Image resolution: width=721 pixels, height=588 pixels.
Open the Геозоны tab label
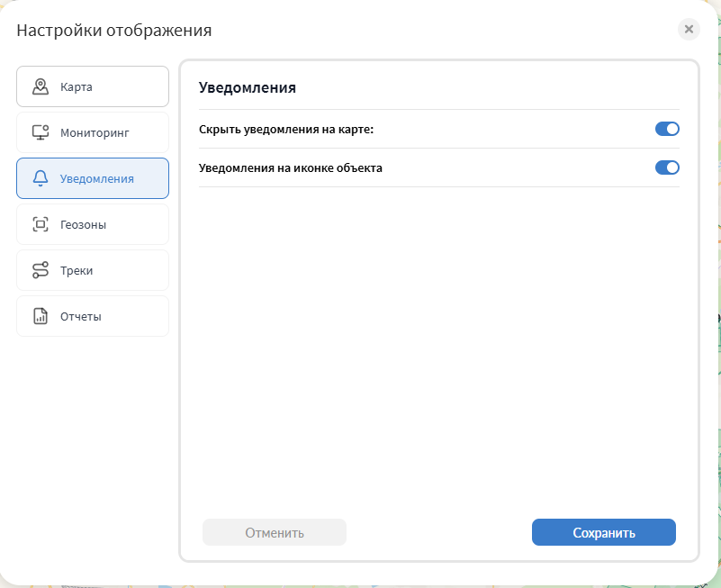pyautogui.click(x=83, y=225)
